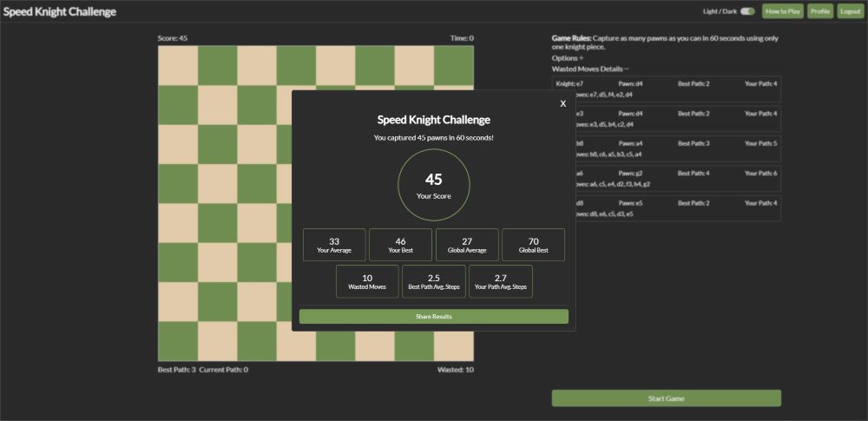This screenshot has width=868, height=421.
Task: Select the Your Best stat box
Action: [400, 245]
